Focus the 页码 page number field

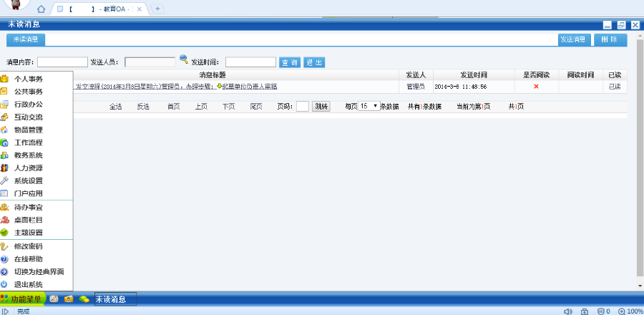coord(302,107)
